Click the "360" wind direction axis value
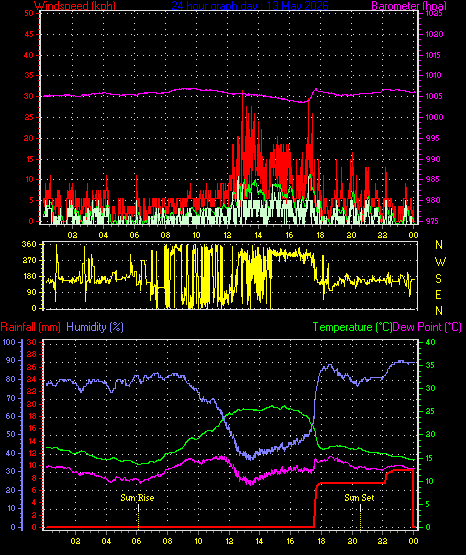Image resolution: width=466 pixels, height=555 pixels. click(x=29, y=244)
